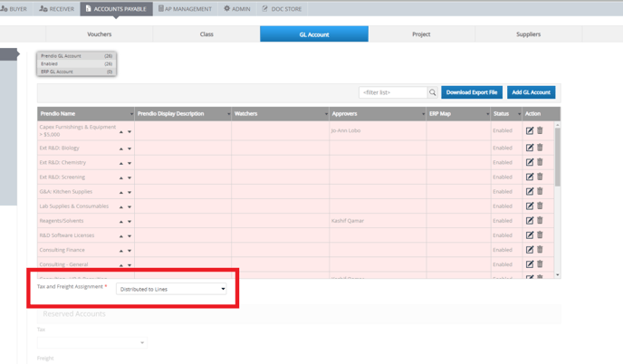
Task: Move Ext R&D: Chemistry up with arrow
Action: (x=121, y=163)
